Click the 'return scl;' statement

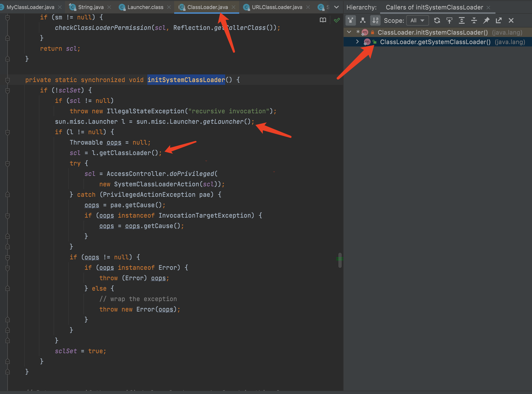60,49
